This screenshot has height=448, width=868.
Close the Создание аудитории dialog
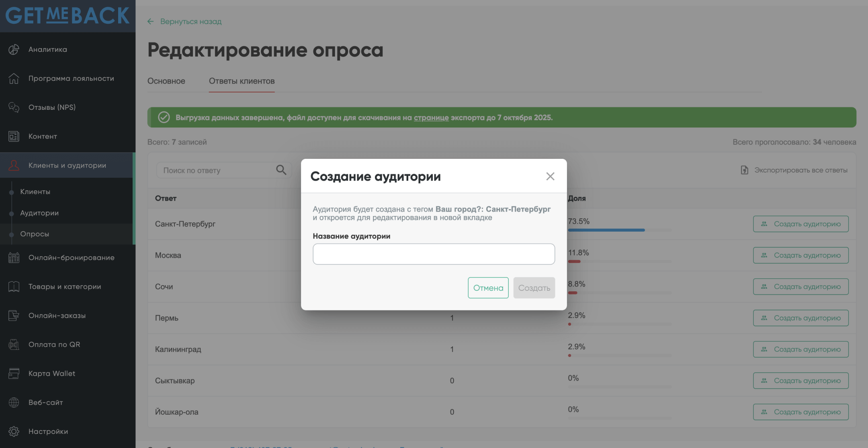tap(550, 176)
